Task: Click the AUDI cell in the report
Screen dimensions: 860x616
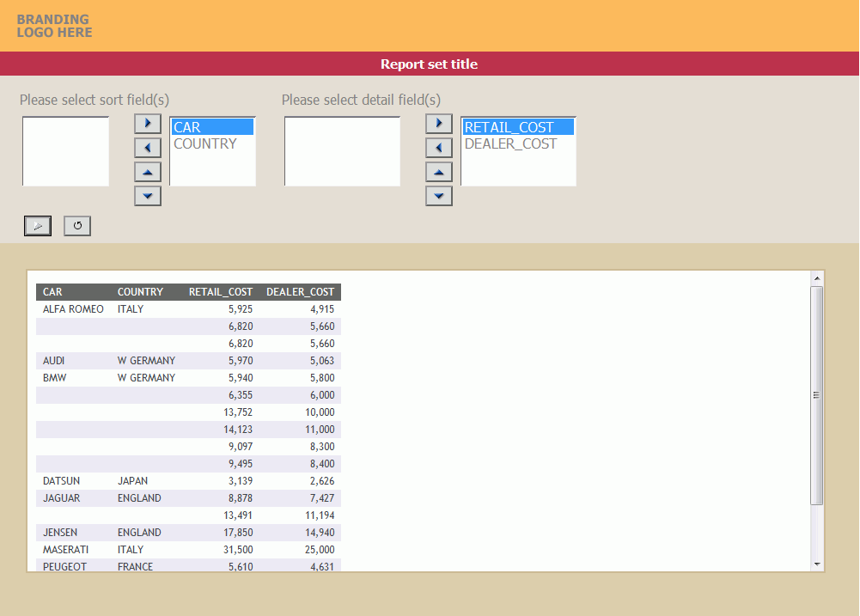Action: coord(54,360)
